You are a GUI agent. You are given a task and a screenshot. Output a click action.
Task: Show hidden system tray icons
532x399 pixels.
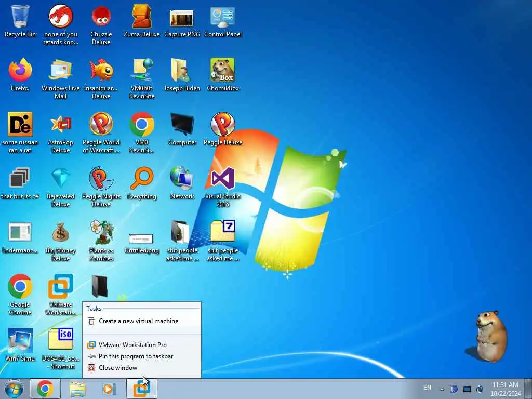coord(442,389)
